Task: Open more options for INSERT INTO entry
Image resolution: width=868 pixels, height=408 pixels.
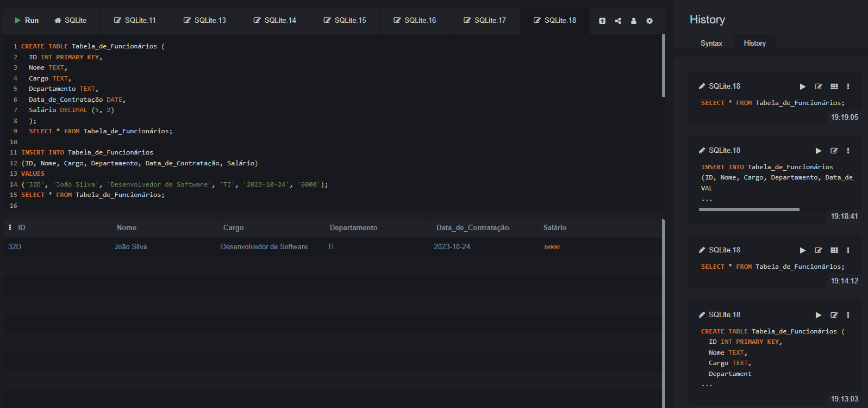Action: 848,151
